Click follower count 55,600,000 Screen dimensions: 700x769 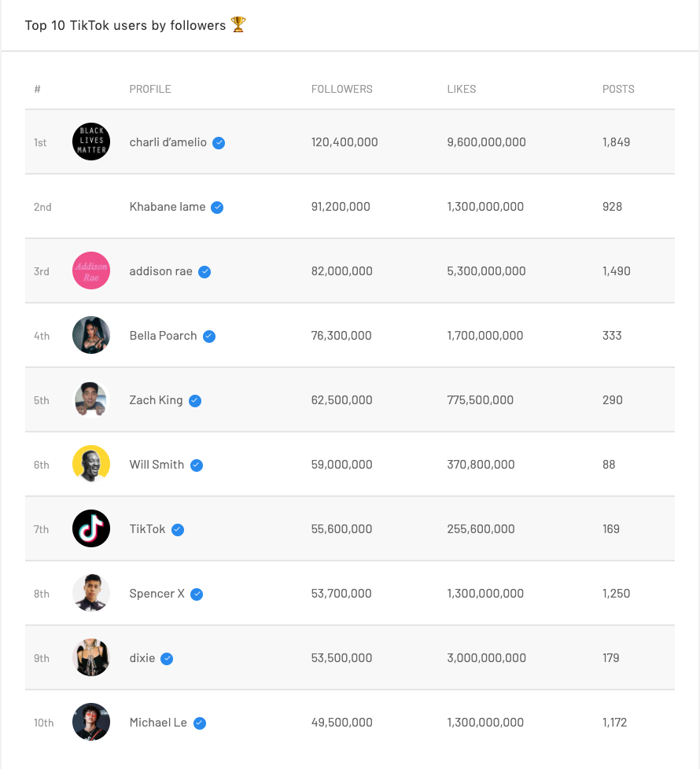pyautogui.click(x=342, y=529)
